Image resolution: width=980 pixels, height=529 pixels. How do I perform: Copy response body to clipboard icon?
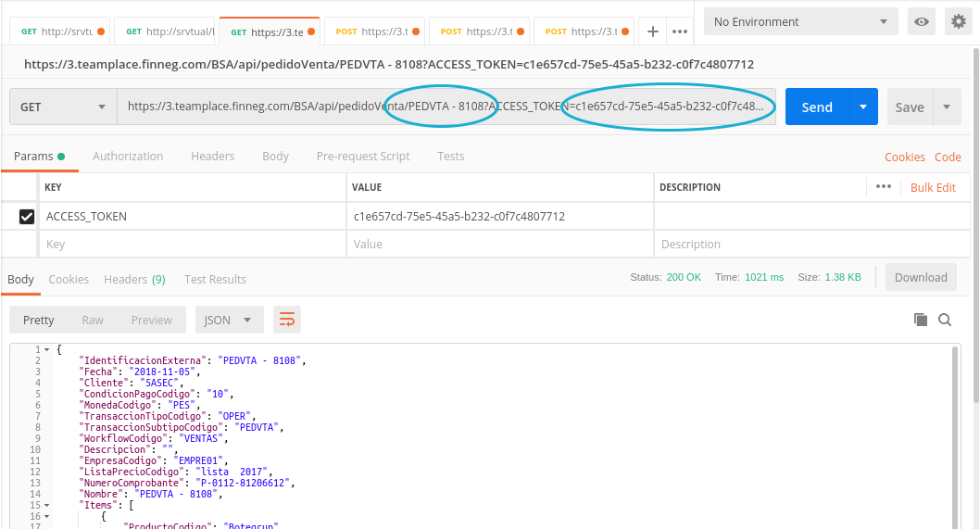pos(920,320)
